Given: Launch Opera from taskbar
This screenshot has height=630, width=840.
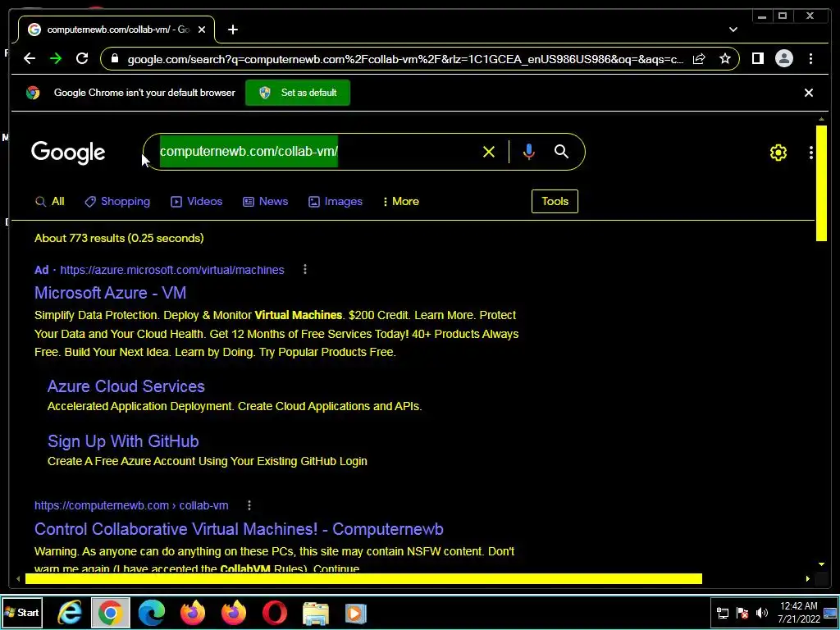Looking at the screenshot, I should click(x=274, y=612).
